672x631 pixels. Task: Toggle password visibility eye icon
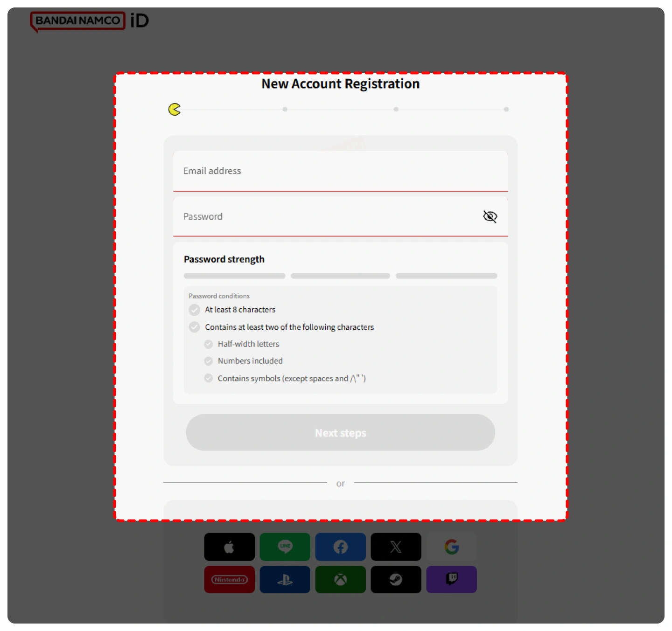[x=490, y=216]
